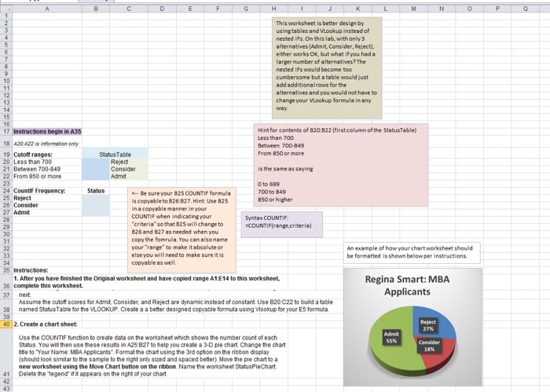The height and width of the screenshot is (392, 550).
Task: Click the 'Reject 27%' data label
Action: click(x=428, y=325)
